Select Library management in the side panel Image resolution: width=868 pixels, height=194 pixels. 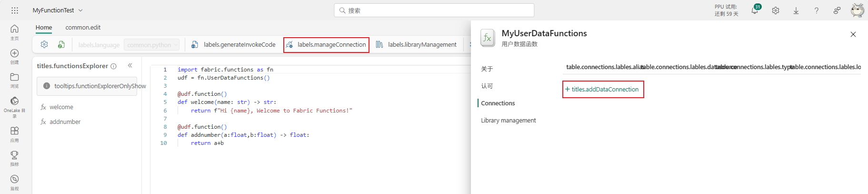(508, 121)
